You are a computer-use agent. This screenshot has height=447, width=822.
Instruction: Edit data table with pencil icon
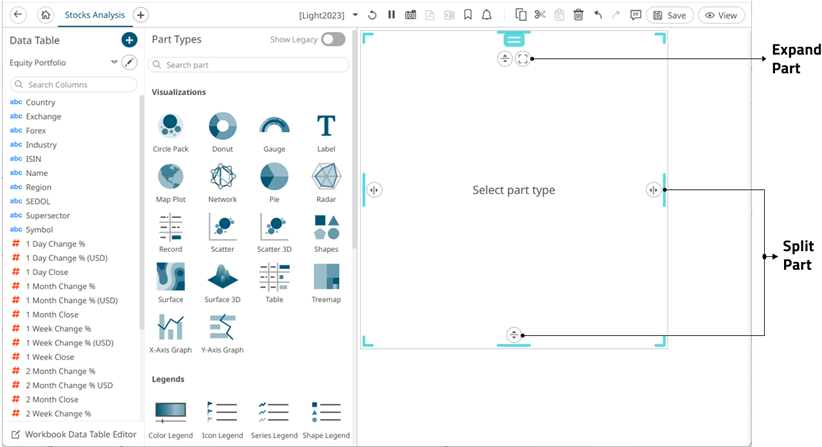coord(129,62)
